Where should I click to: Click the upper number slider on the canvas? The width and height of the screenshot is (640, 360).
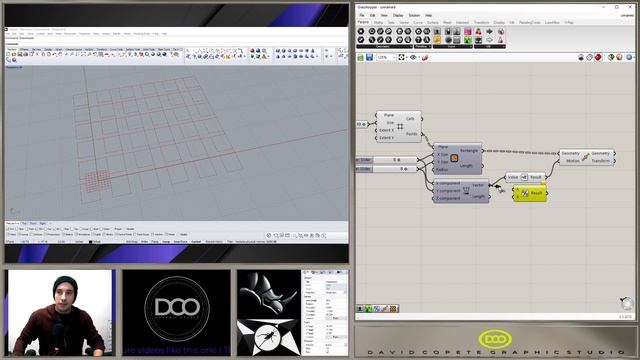(386, 160)
